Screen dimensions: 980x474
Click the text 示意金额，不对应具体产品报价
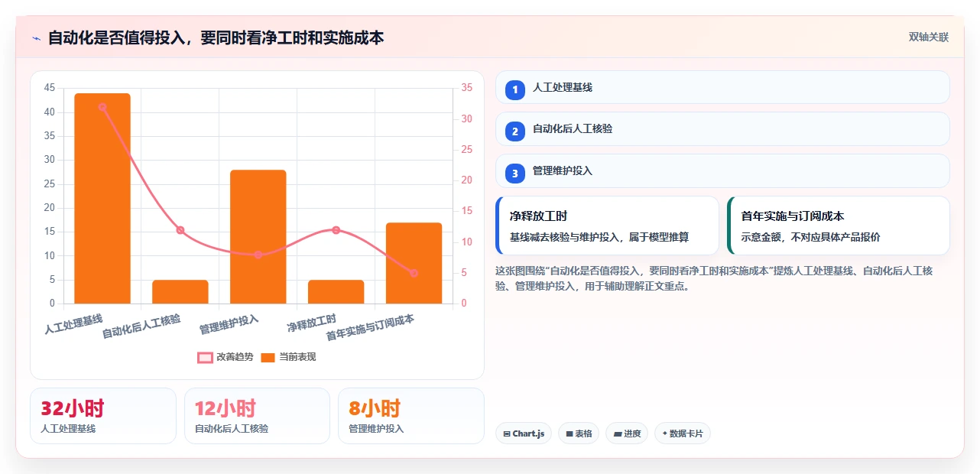coord(810,237)
